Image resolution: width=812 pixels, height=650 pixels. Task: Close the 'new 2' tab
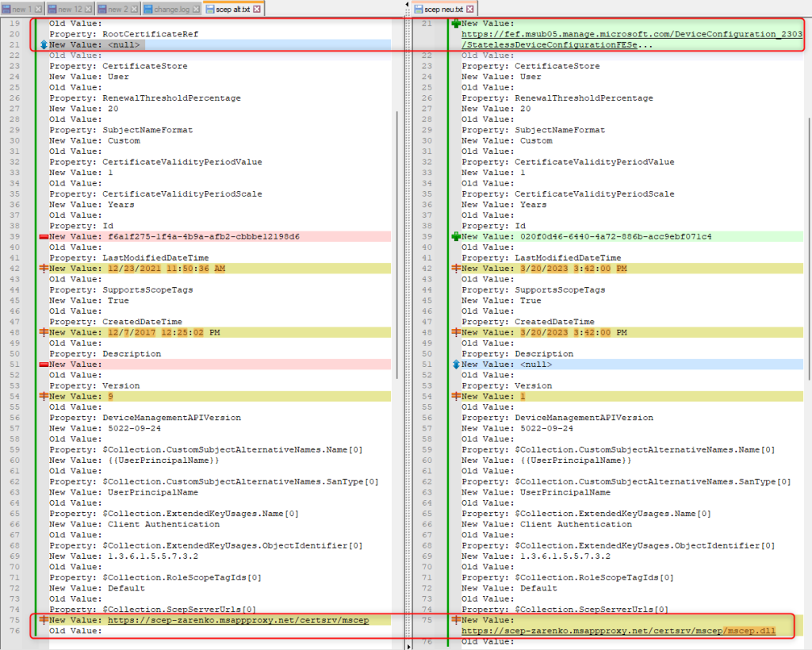(134, 10)
